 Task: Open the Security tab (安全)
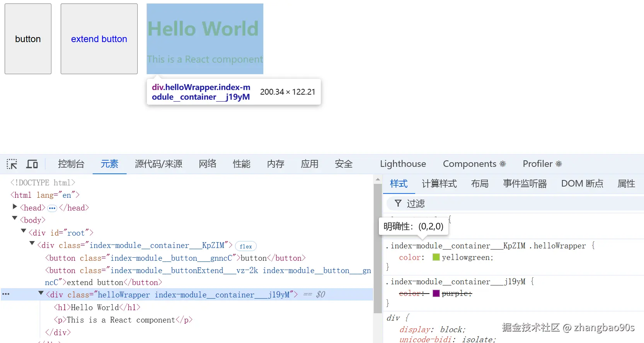344,164
